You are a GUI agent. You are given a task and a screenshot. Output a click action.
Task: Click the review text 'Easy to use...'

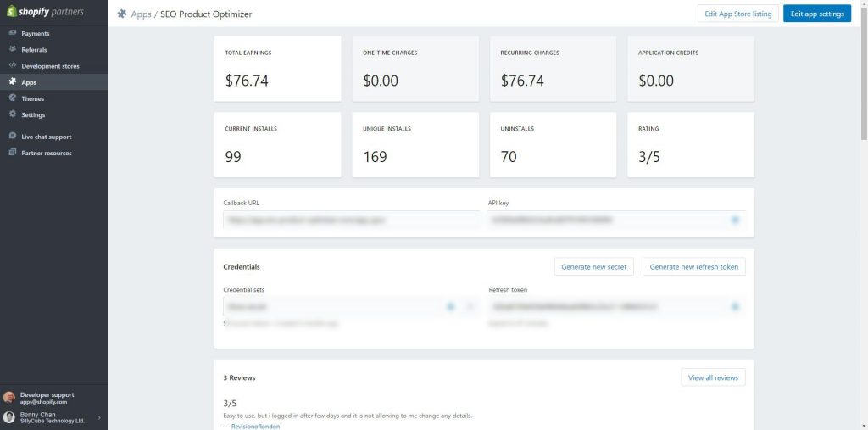click(x=348, y=416)
